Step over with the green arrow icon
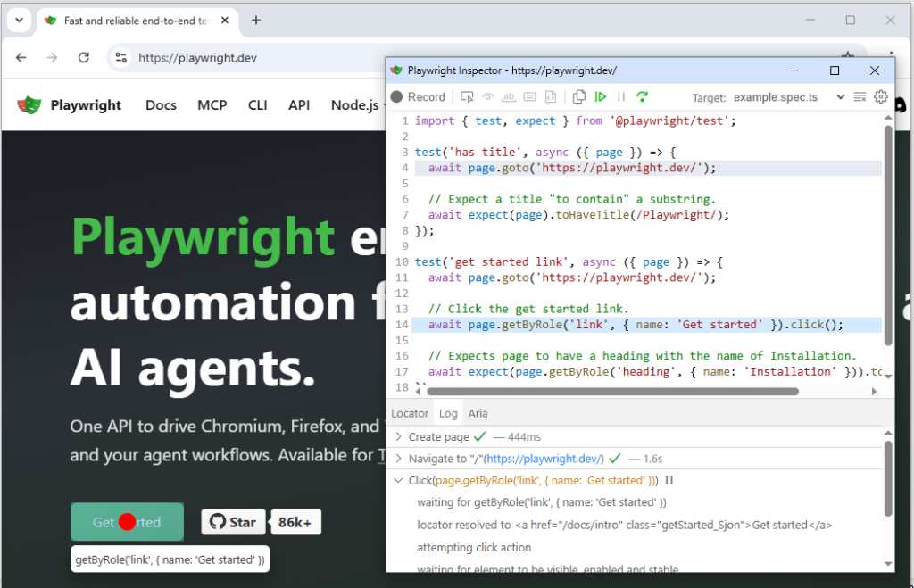 pos(643,96)
